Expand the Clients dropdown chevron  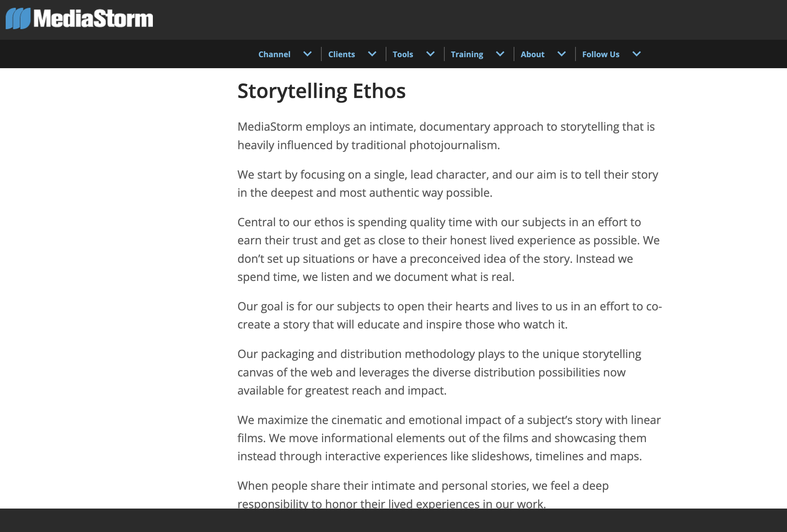[372, 54]
